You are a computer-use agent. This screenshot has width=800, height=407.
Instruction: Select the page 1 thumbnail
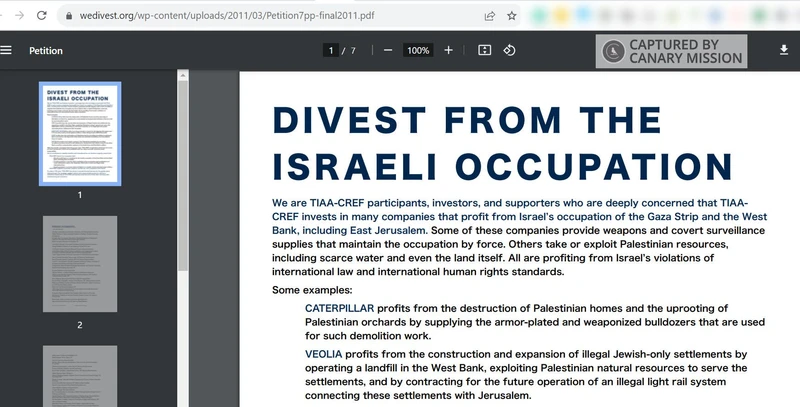[x=80, y=134]
